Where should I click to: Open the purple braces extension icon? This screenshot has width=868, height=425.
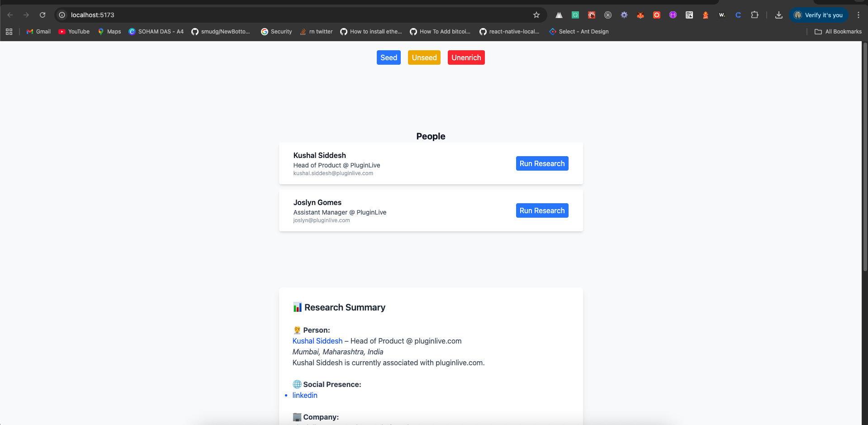click(673, 15)
